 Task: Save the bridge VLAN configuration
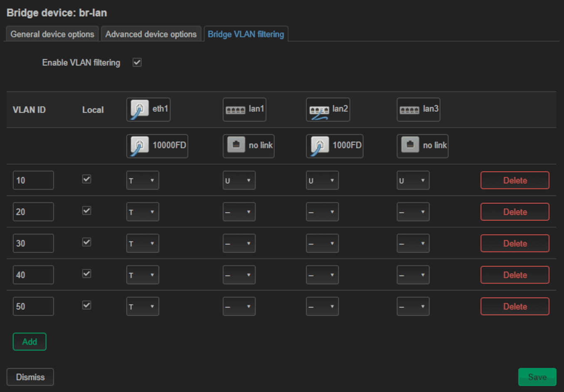(x=537, y=377)
